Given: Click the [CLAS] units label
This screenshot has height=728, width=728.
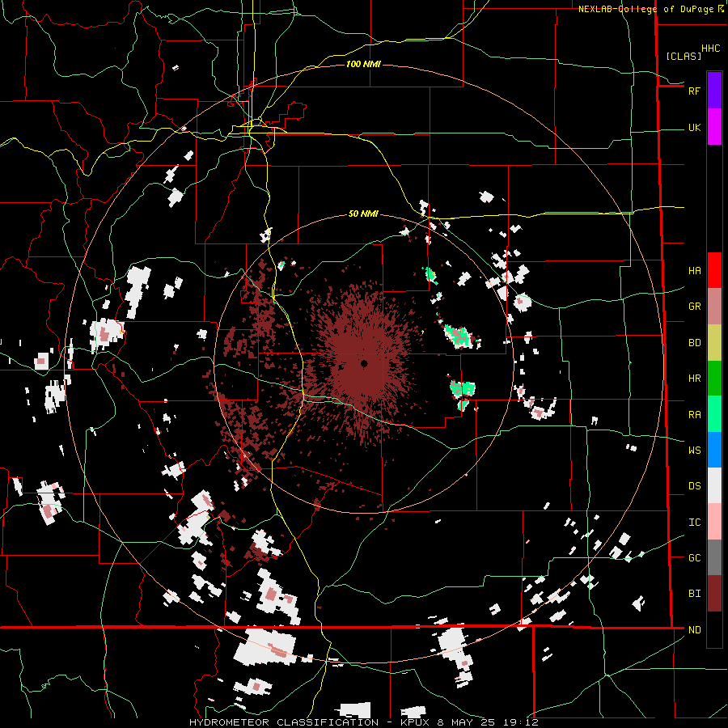Looking at the screenshot, I should click(x=684, y=56).
